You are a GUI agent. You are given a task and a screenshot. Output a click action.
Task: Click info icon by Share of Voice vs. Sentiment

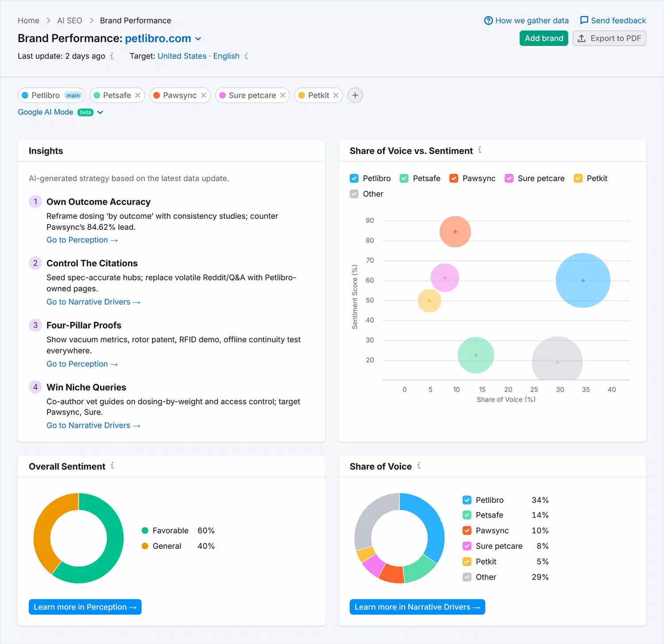(480, 150)
